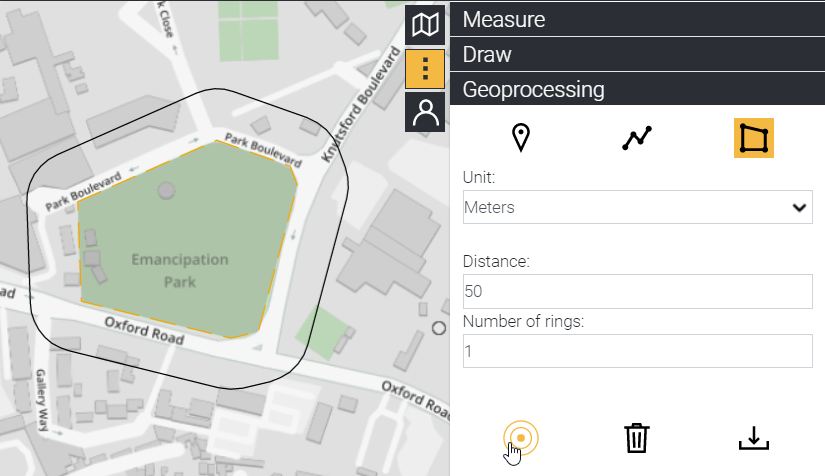Run the buffer rings tool icon

(x=521, y=438)
